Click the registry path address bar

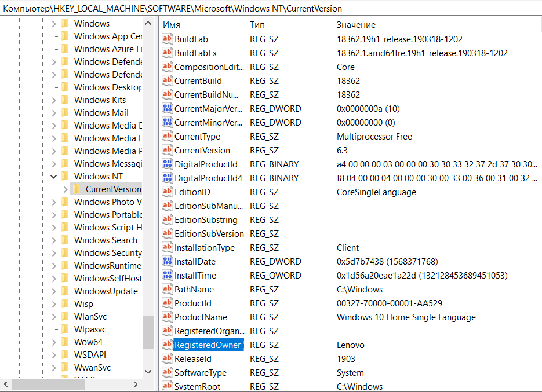[x=271, y=8]
